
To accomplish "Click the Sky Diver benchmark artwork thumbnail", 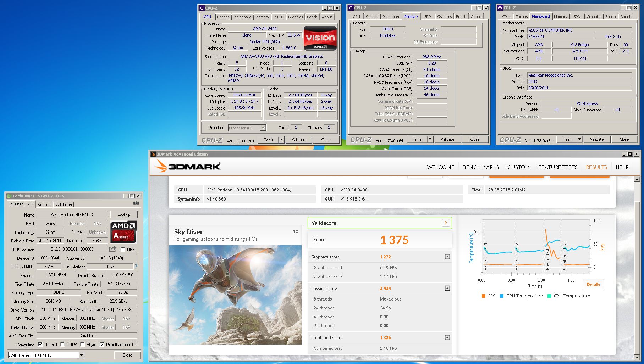I will 235,295.
